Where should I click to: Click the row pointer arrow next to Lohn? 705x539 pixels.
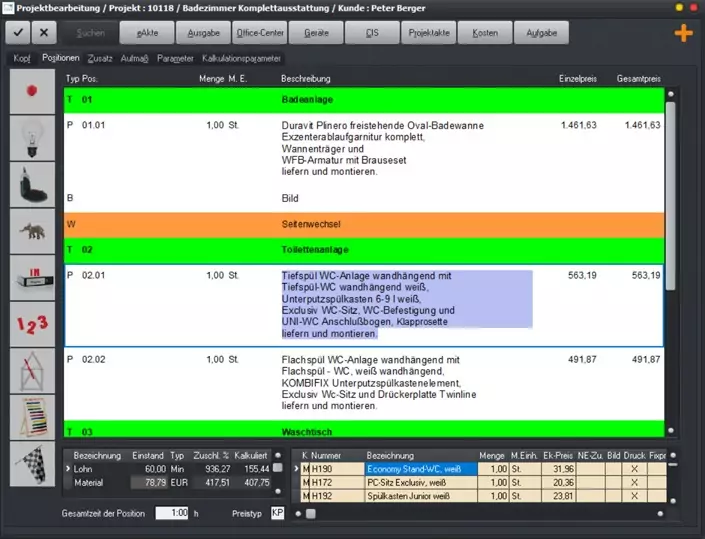point(68,469)
